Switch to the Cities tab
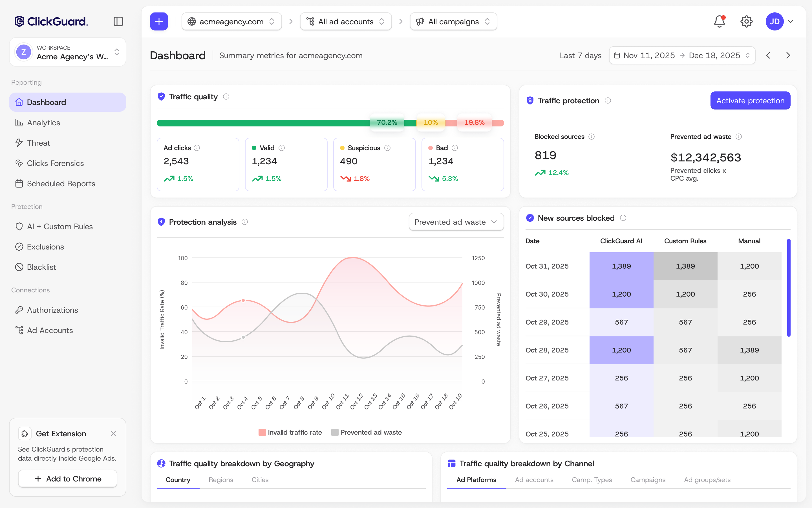812x508 pixels. [x=260, y=480]
